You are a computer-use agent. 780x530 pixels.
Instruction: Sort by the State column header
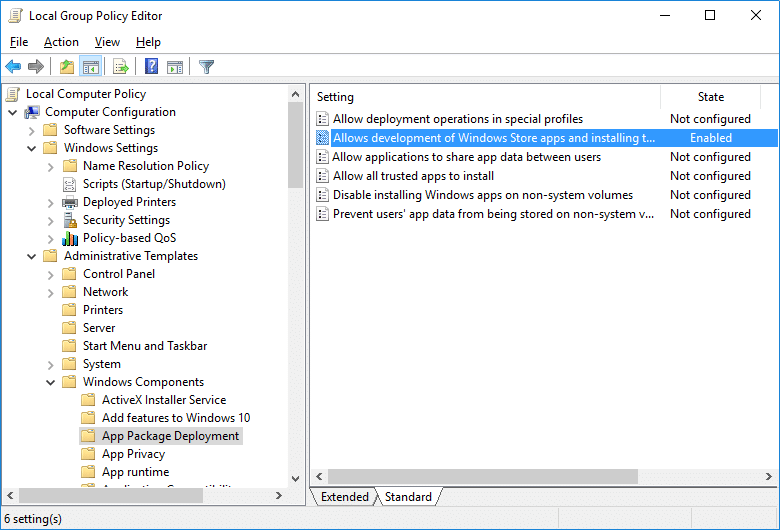[x=710, y=97]
